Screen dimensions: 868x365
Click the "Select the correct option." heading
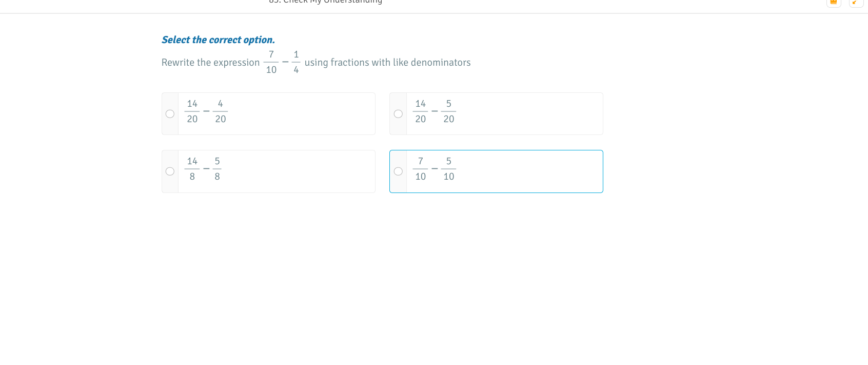click(x=218, y=40)
